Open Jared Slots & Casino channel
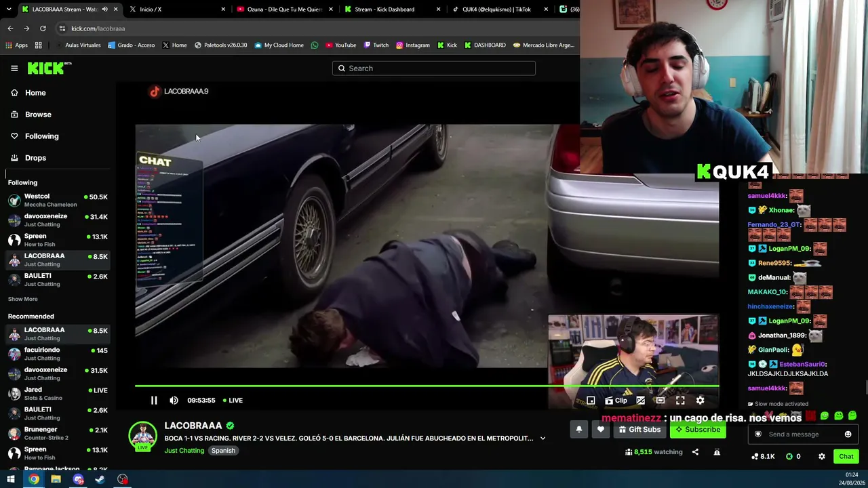Screen dimensions: 868x488 (x=58, y=394)
